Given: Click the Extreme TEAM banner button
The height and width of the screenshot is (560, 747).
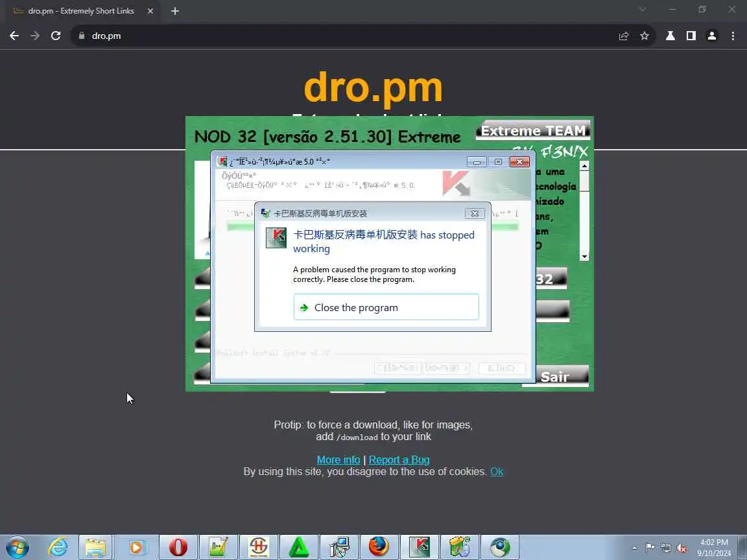Looking at the screenshot, I should pos(533,130).
